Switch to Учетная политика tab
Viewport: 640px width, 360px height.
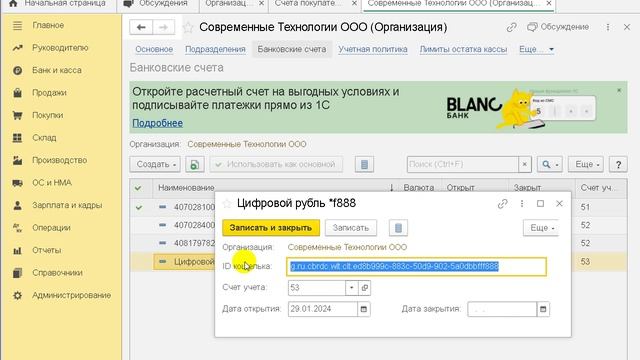pyautogui.click(x=373, y=49)
